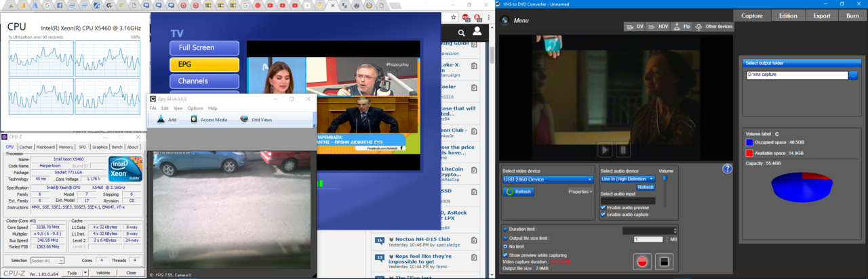The height and width of the screenshot is (279, 868).
Task: Click the thread icon beside Reps feel like
Action: coord(380,257)
